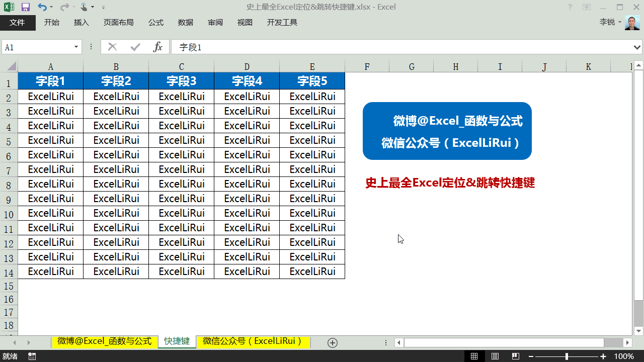
Task: Switch to the 开始 ribbon tab
Action: coord(52,23)
